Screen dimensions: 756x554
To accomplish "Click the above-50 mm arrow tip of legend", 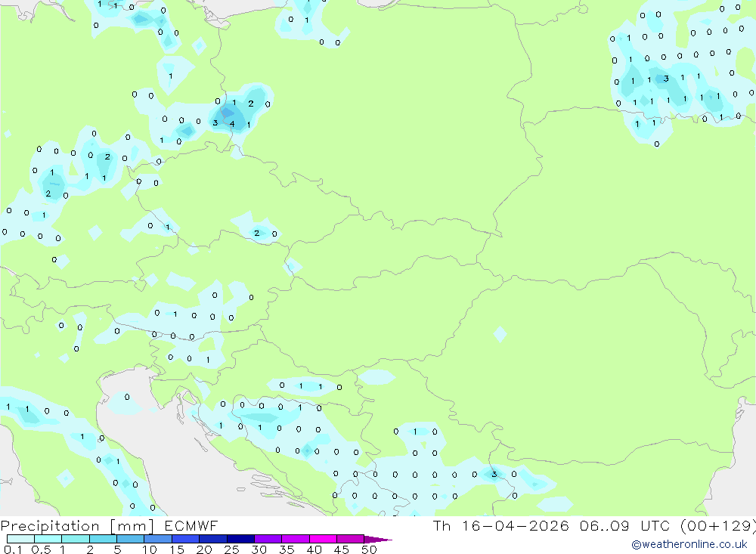I will [378, 539].
